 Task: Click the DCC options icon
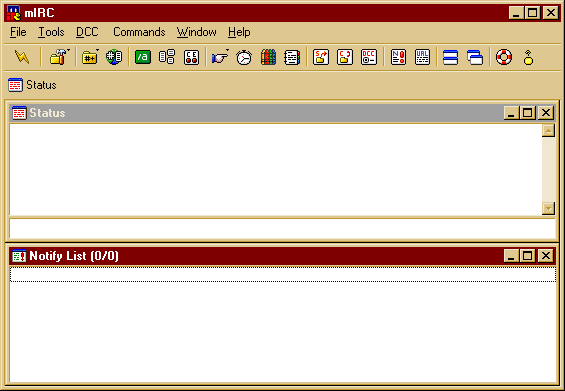click(369, 57)
